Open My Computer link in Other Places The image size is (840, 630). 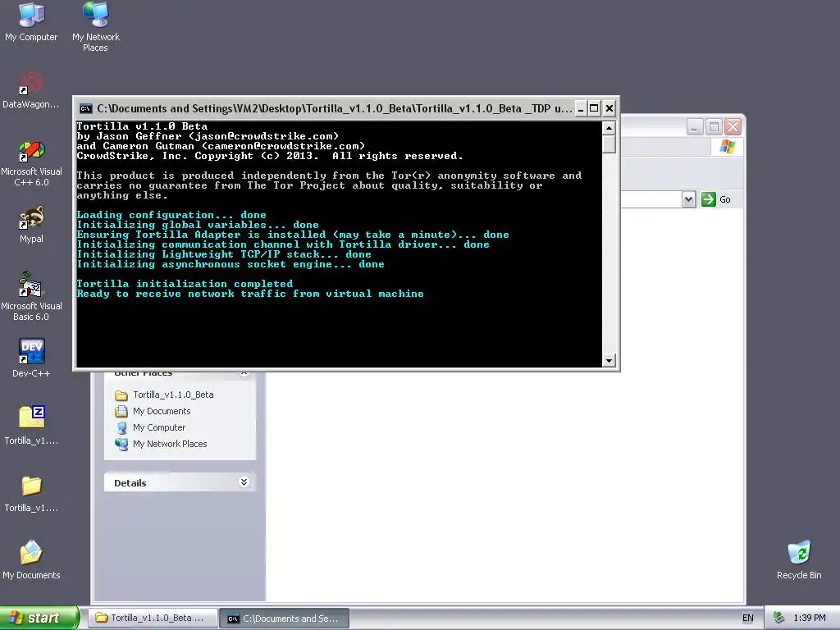pyautogui.click(x=159, y=427)
